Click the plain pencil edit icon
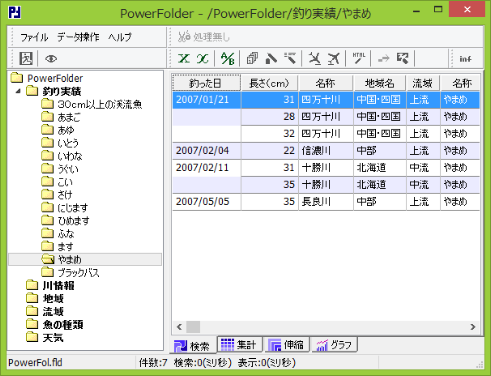The width and height of the screenshot is (491, 376). pyautogui.click(x=271, y=59)
